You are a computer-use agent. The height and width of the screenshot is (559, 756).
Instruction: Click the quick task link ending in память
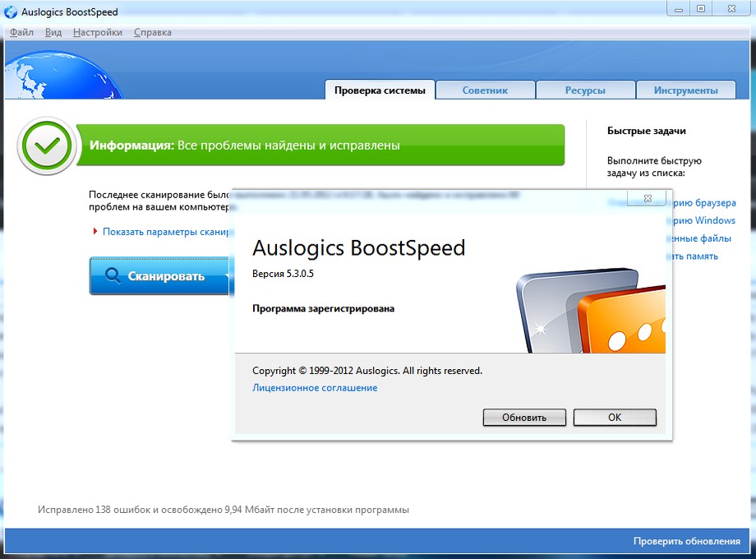point(694,256)
